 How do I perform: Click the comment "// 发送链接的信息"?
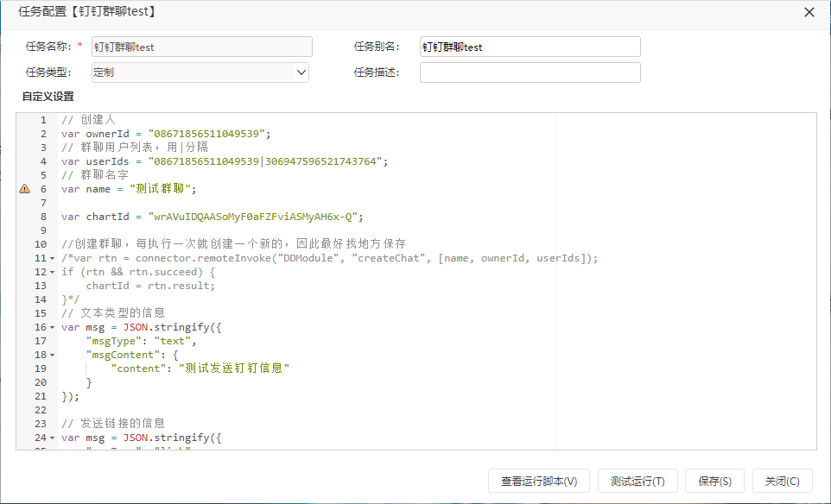tap(113, 424)
